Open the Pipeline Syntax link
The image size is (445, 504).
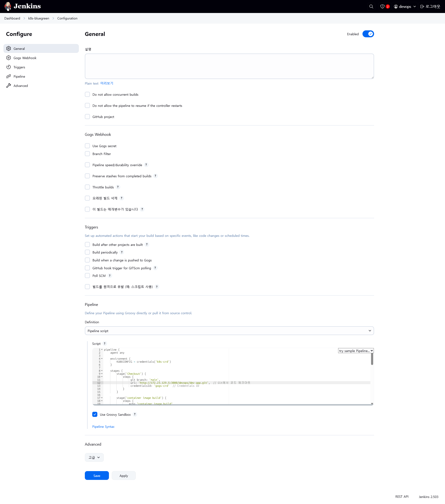(103, 427)
